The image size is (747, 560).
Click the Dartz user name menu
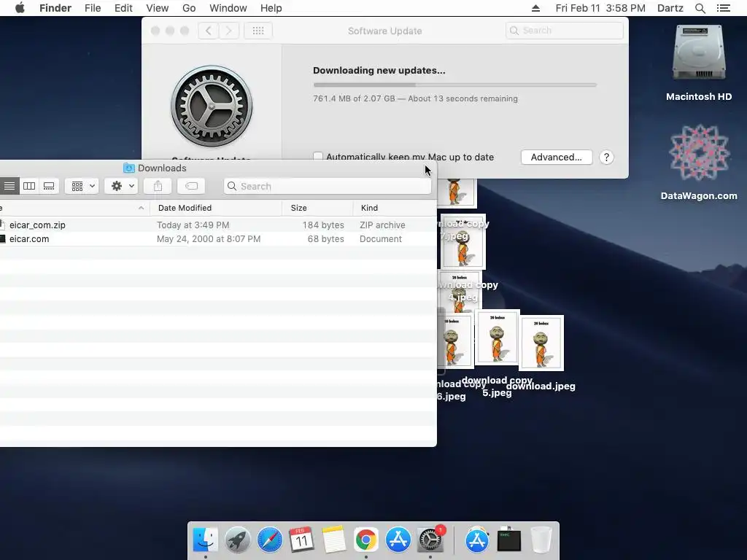tap(670, 8)
